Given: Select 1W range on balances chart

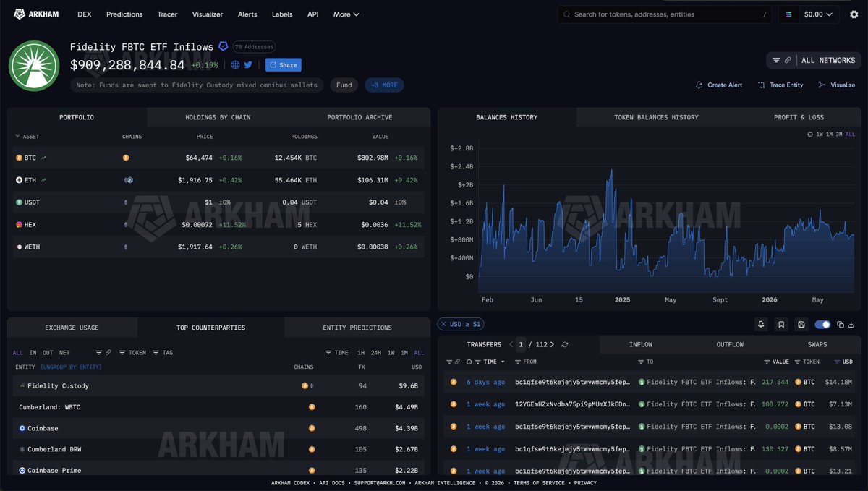Looking at the screenshot, I should (x=820, y=135).
